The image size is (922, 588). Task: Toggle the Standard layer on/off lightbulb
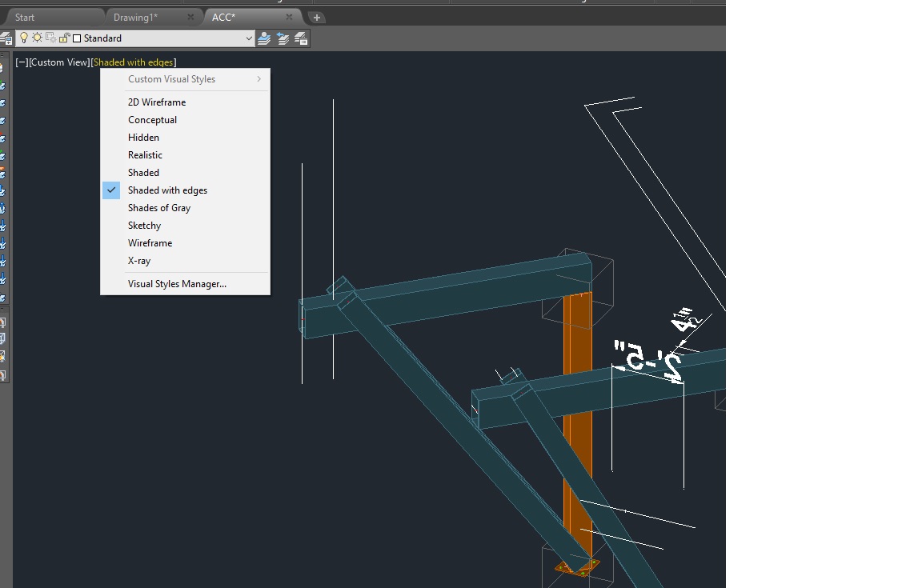click(x=23, y=38)
